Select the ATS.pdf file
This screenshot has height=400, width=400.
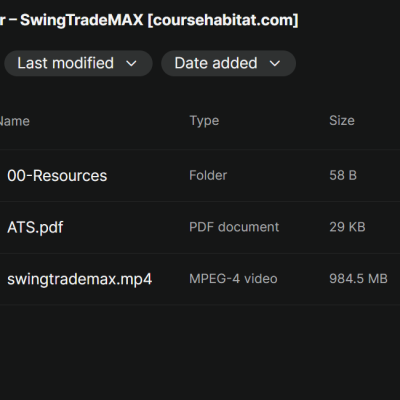tap(35, 227)
